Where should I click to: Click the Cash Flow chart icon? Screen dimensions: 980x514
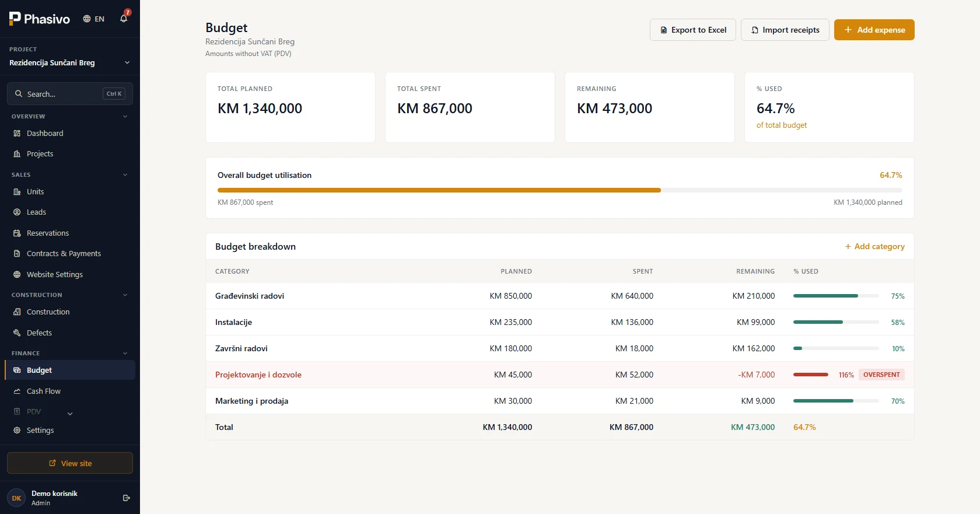coord(17,391)
